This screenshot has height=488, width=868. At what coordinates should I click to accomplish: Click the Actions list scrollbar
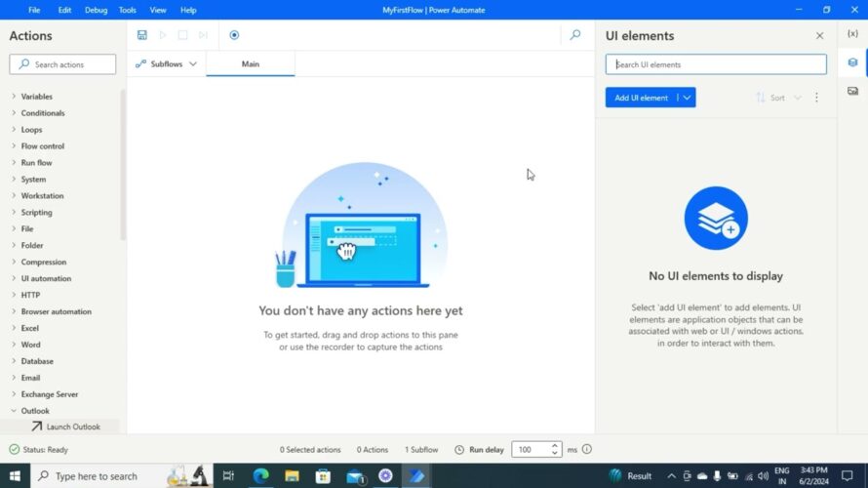point(122,165)
